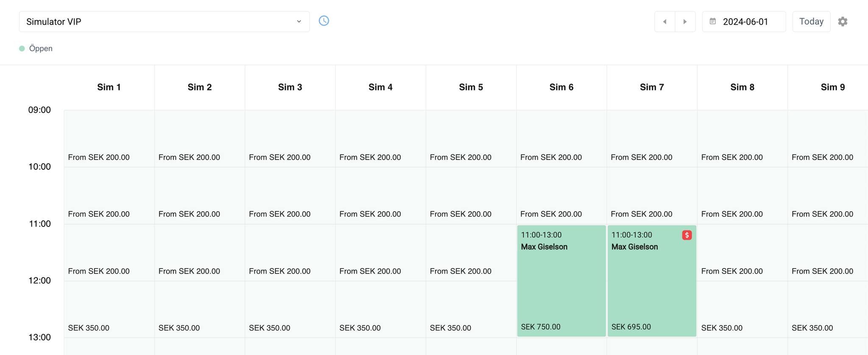Select Sim 7 column header
The height and width of the screenshot is (355, 868).
[652, 87]
